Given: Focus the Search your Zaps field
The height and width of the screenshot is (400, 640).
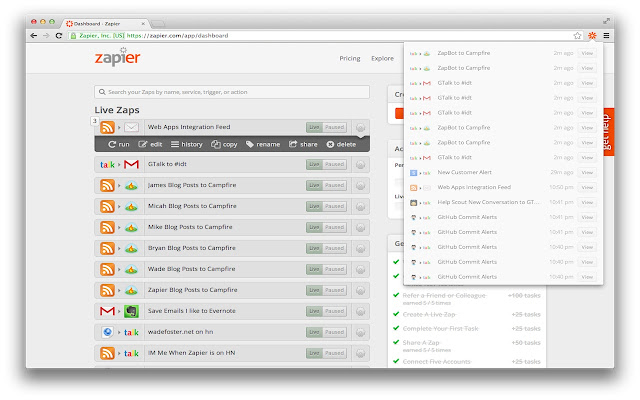Looking at the screenshot, I should pos(232,92).
